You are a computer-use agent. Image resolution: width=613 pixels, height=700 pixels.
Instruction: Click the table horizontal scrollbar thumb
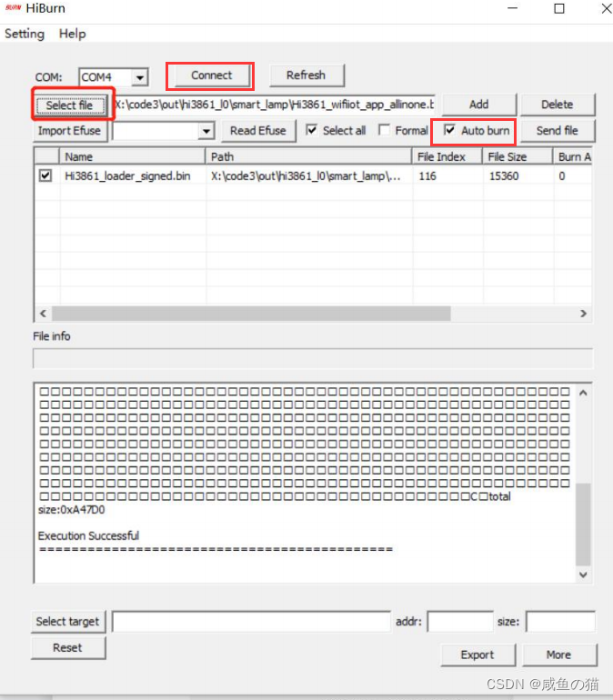251,314
